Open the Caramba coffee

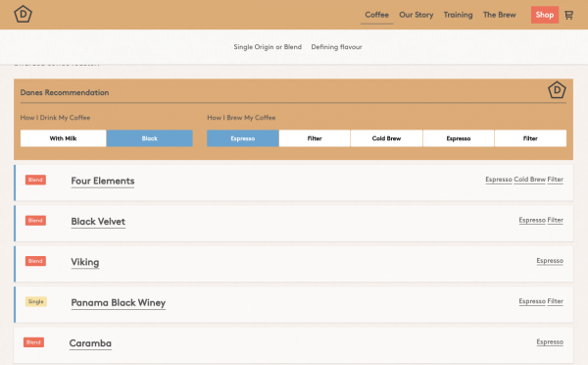point(90,343)
